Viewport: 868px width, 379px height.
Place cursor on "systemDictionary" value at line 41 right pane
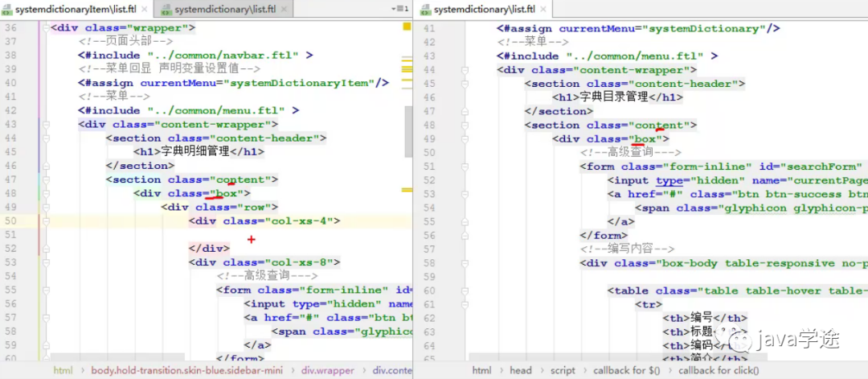tap(703, 29)
